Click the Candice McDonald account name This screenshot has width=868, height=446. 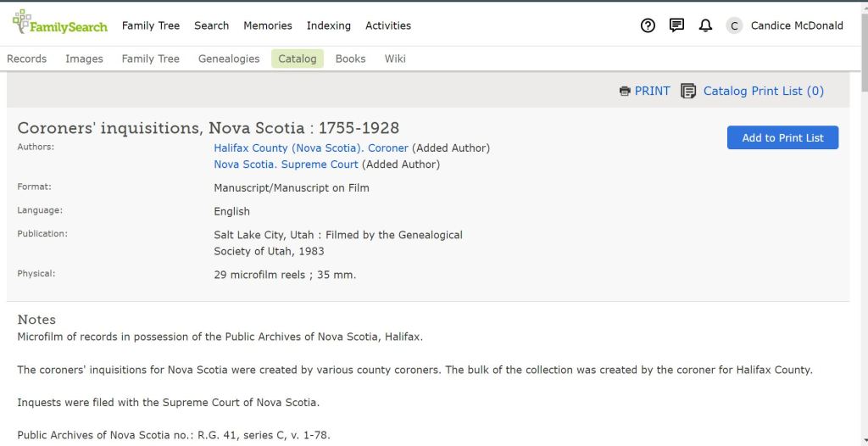click(x=797, y=25)
